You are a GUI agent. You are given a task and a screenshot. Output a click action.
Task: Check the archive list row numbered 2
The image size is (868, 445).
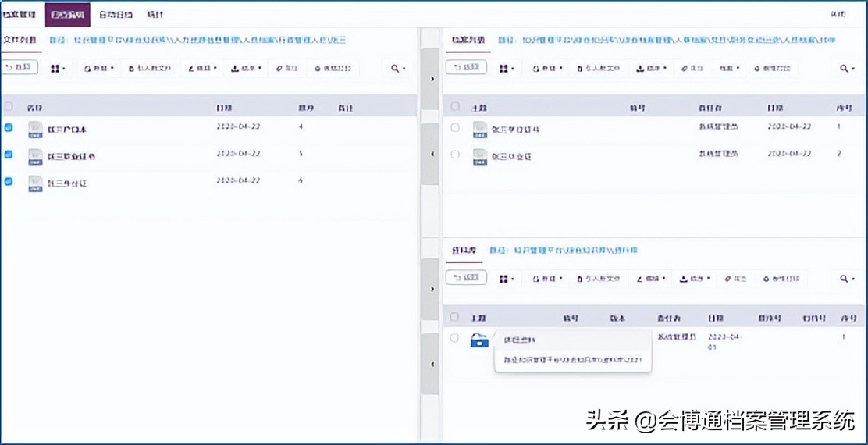point(455,155)
